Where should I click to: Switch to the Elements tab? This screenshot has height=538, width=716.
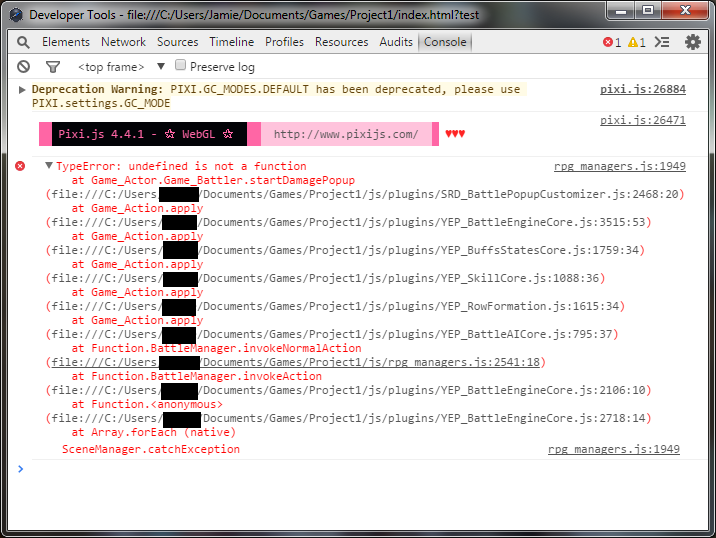coord(66,42)
